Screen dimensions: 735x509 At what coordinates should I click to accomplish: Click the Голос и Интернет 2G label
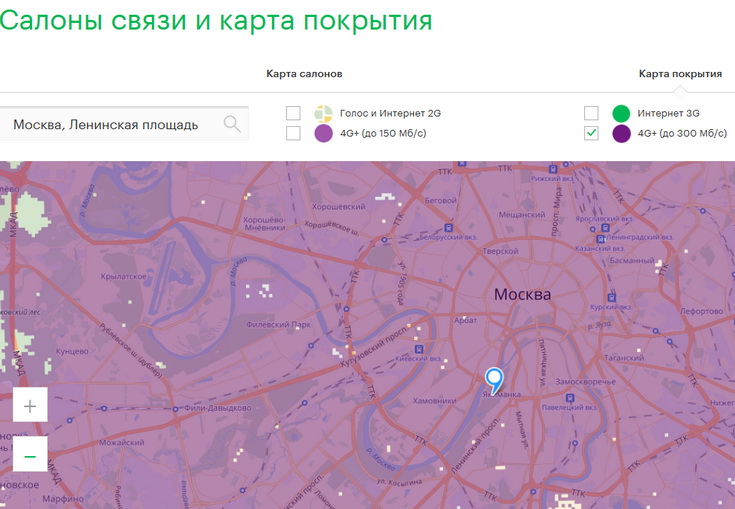[x=390, y=113]
